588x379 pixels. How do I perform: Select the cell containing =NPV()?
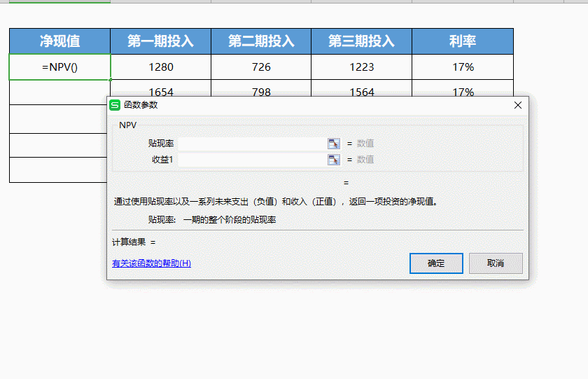click(x=60, y=67)
